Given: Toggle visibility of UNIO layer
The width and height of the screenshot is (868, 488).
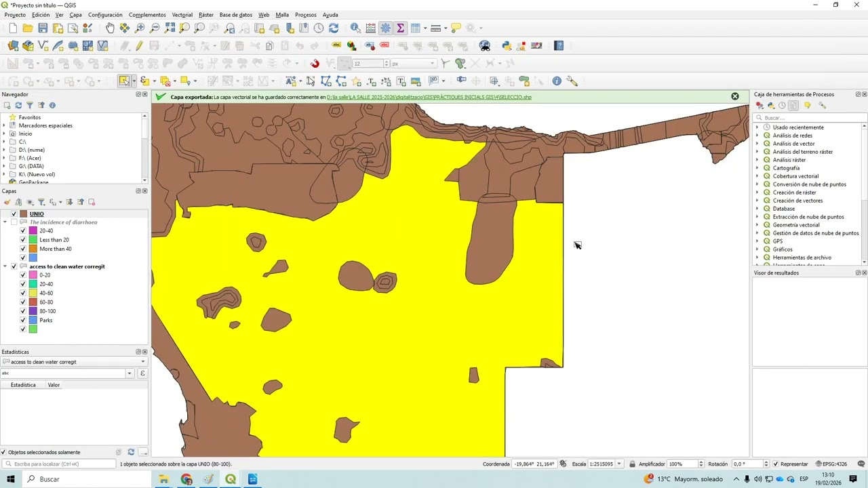Looking at the screenshot, I should pos(14,213).
